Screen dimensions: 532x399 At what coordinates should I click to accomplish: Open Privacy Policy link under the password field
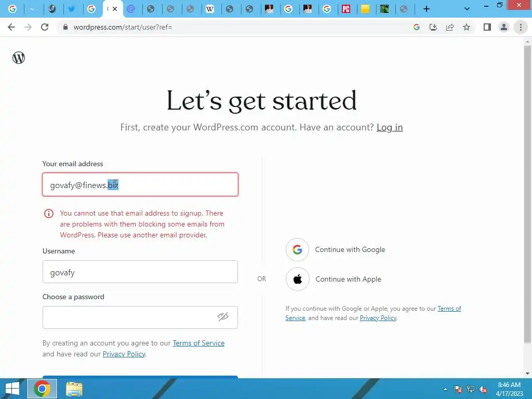click(x=124, y=354)
